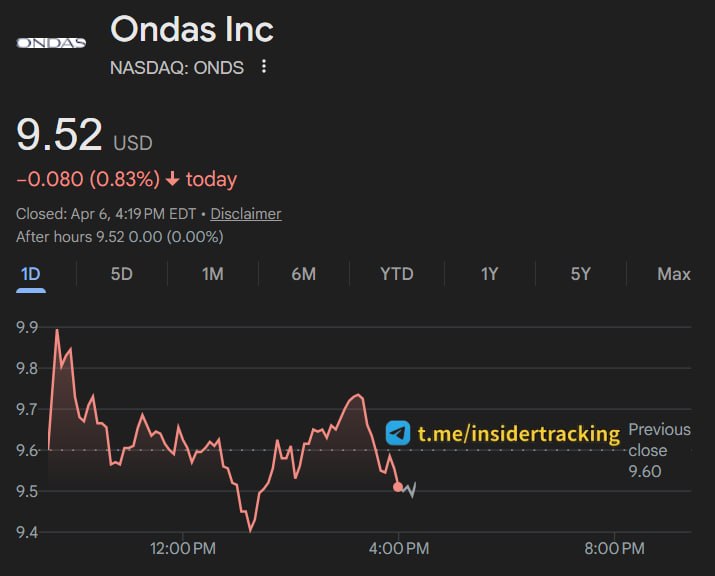
Task: Select the 6M chart range
Action: [303, 274]
